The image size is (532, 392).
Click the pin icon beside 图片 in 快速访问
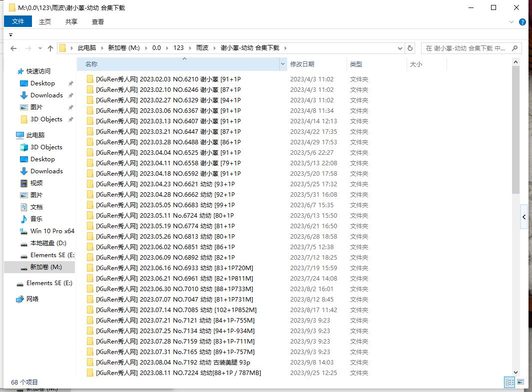pos(70,107)
